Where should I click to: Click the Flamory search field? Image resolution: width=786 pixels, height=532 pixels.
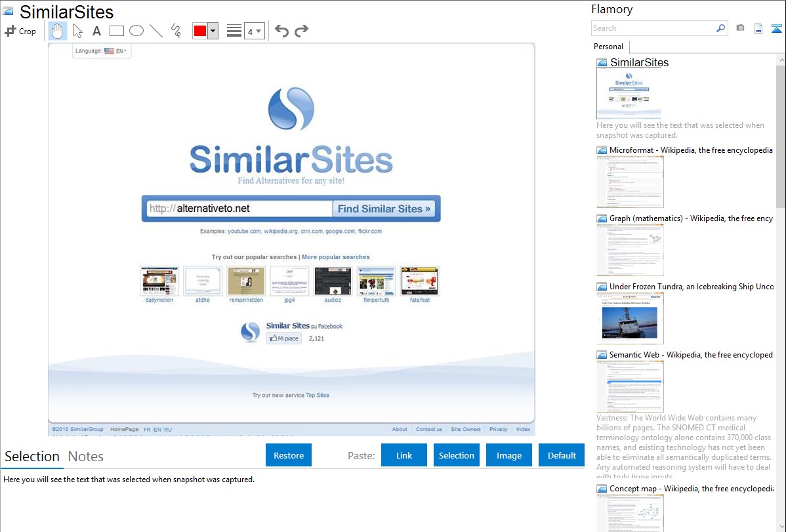click(653, 28)
